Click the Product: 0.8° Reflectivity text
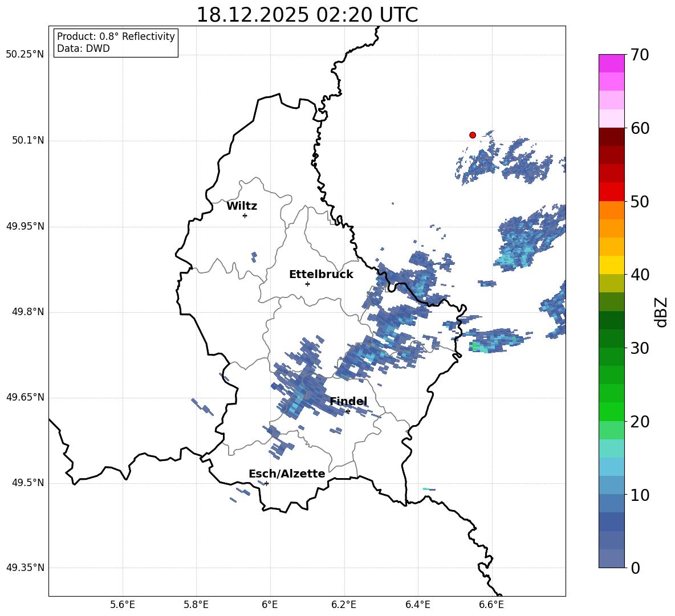Viewport: 675px width, 616px height. [x=116, y=36]
